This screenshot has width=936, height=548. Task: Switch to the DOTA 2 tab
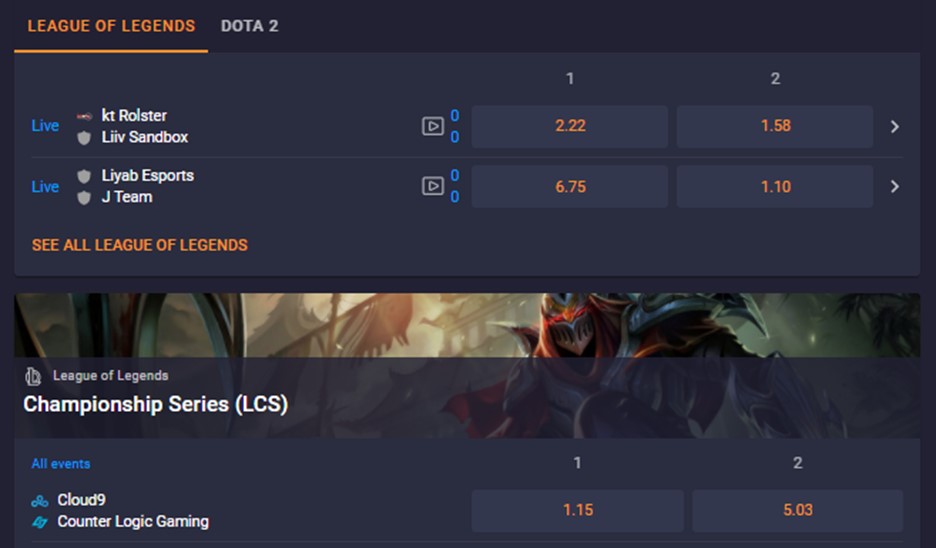tap(250, 26)
